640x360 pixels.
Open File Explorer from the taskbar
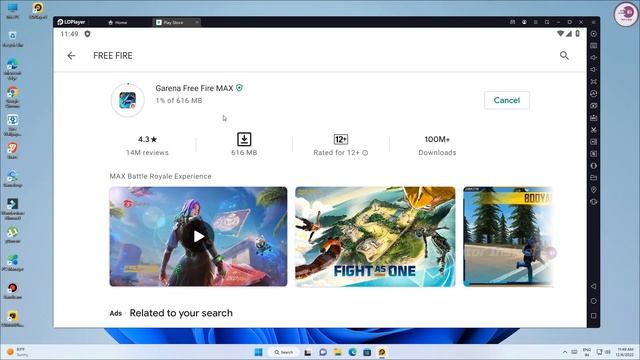tap(338, 352)
